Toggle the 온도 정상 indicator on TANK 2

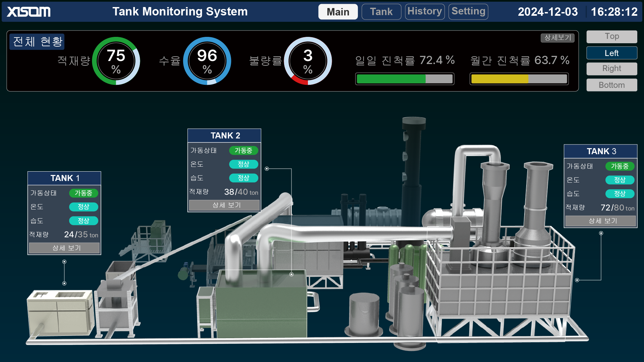[x=244, y=164]
